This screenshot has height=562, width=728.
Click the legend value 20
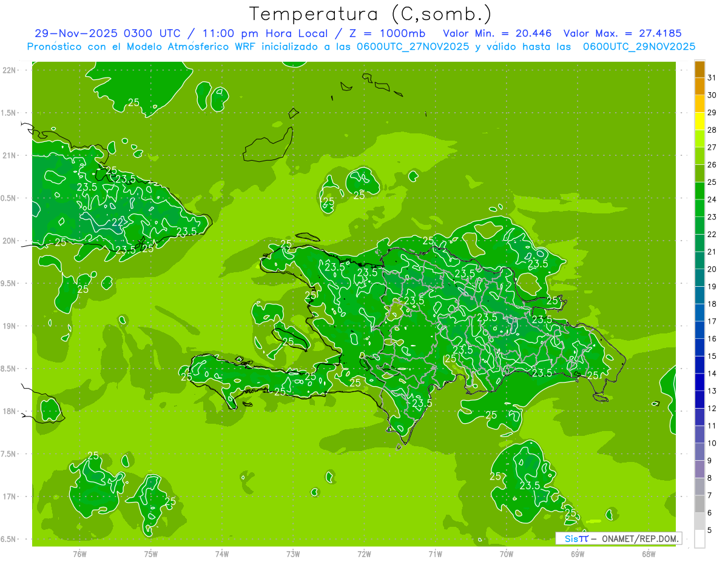pos(712,269)
